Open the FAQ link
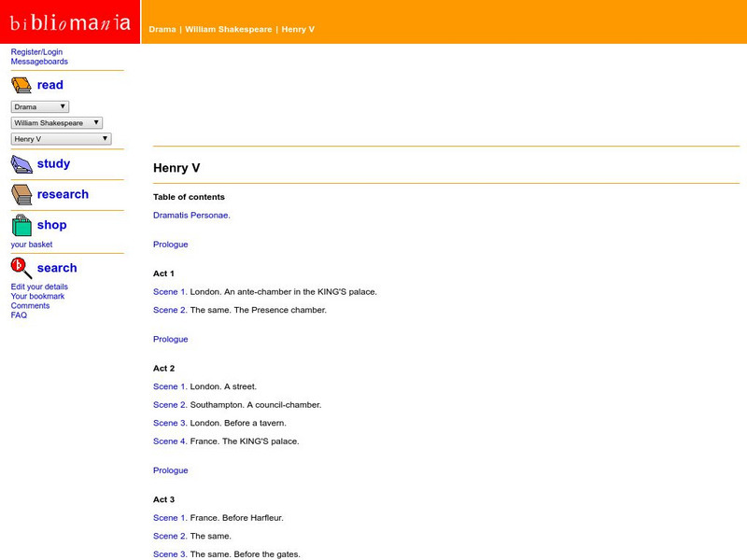Screen dimensions: 747x560 19,315
